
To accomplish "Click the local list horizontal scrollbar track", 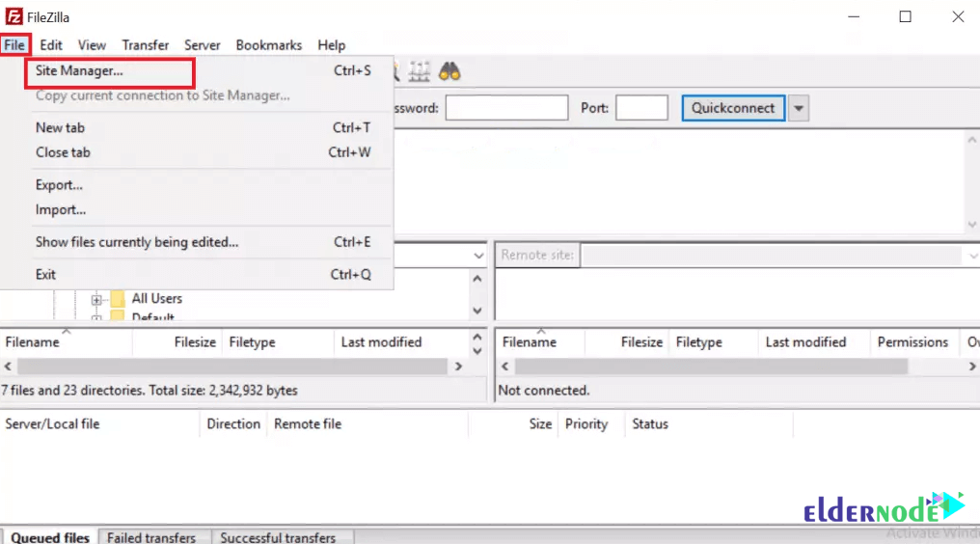I will tap(232, 367).
